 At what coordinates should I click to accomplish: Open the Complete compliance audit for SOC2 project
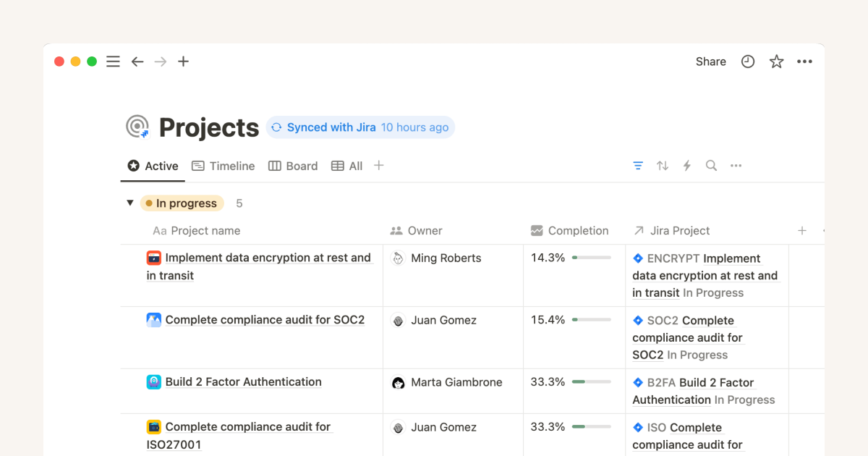click(265, 319)
